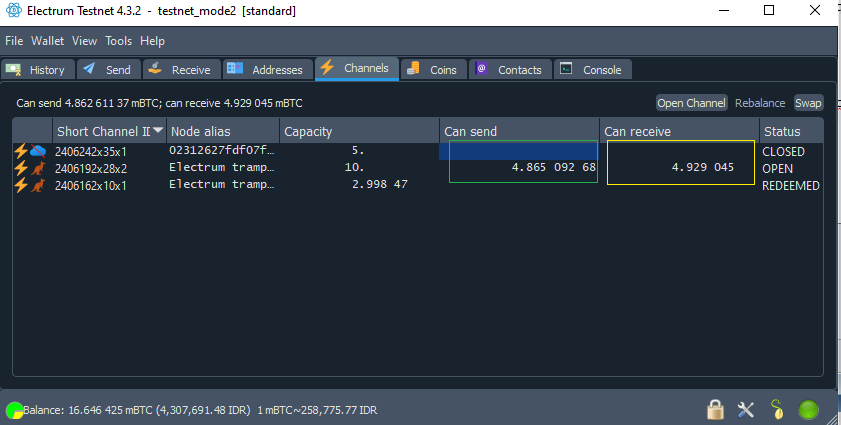Click capacity value 2.998 47
This screenshot has width=841, height=425.
(x=380, y=185)
